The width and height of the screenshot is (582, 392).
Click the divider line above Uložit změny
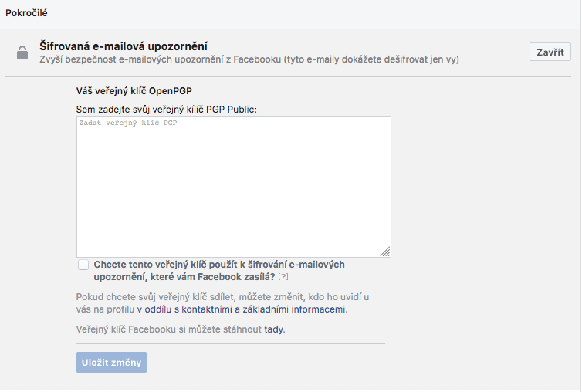click(x=230, y=343)
